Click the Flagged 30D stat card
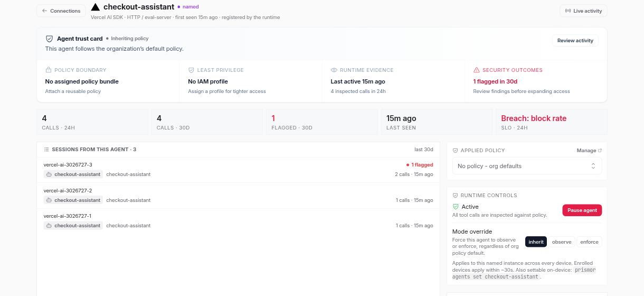The height and width of the screenshot is (296, 644). 321,122
